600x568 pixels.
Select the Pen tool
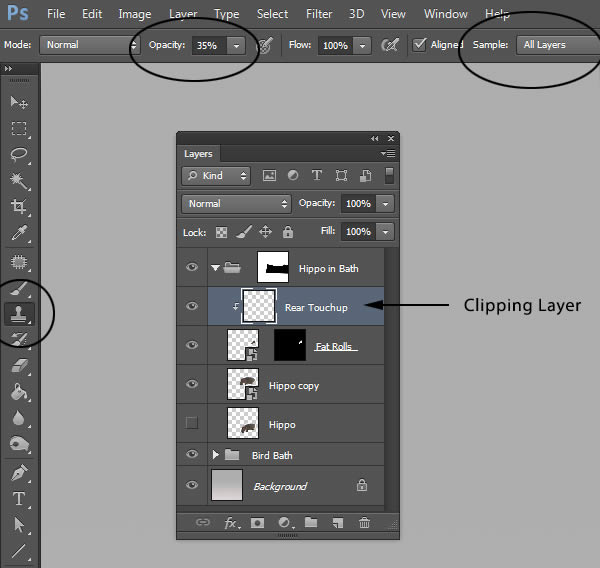[x=19, y=473]
